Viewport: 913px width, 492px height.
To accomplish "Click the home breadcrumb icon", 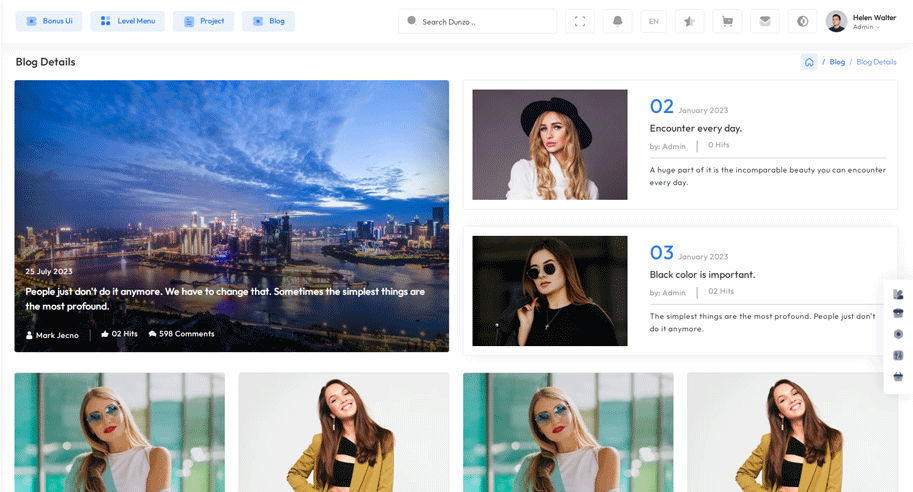I will 809,62.
